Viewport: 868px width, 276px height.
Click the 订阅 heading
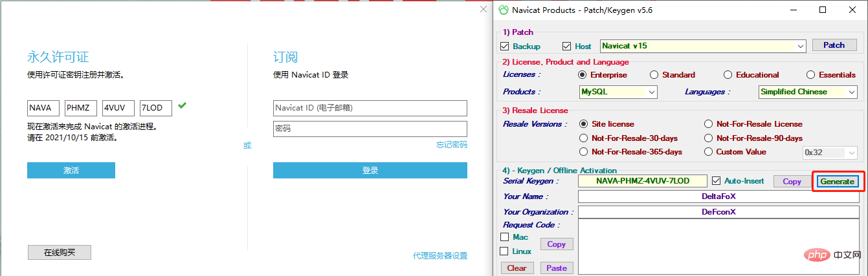(285, 57)
